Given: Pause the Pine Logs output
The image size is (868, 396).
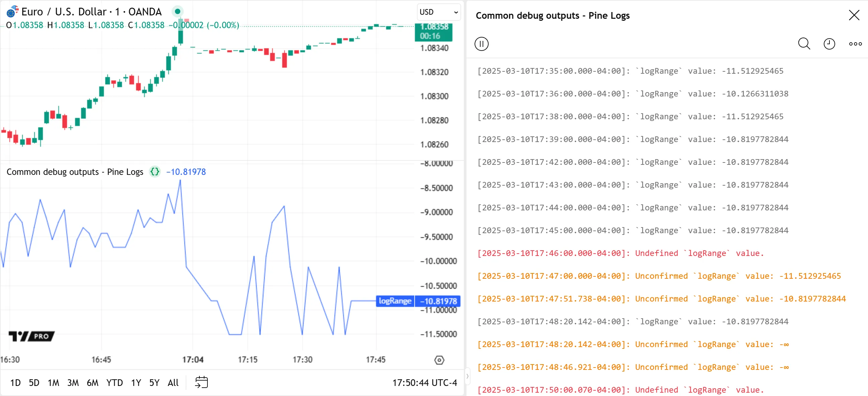Looking at the screenshot, I should pyautogui.click(x=481, y=44).
